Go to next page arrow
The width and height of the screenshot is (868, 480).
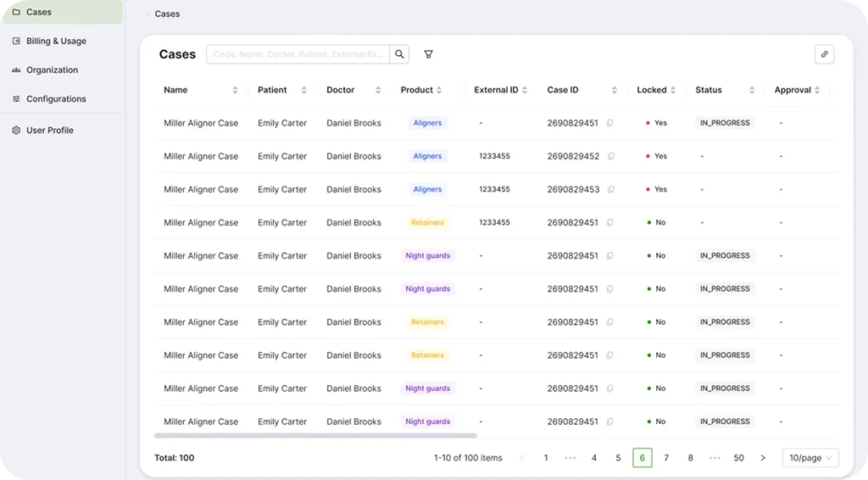click(x=763, y=458)
